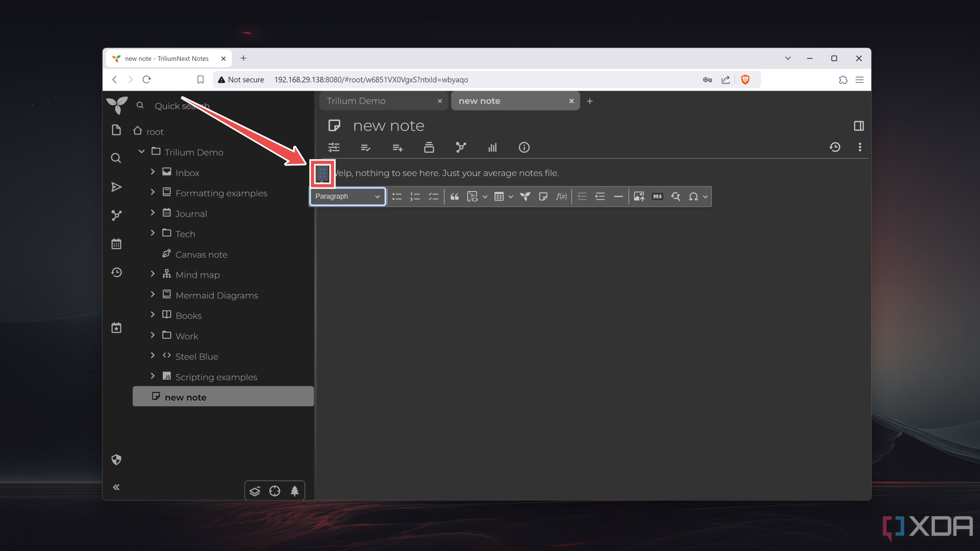Image resolution: width=980 pixels, height=551 pixels.
Task: Open search notes launcher icon
Action: coord(116,158)
